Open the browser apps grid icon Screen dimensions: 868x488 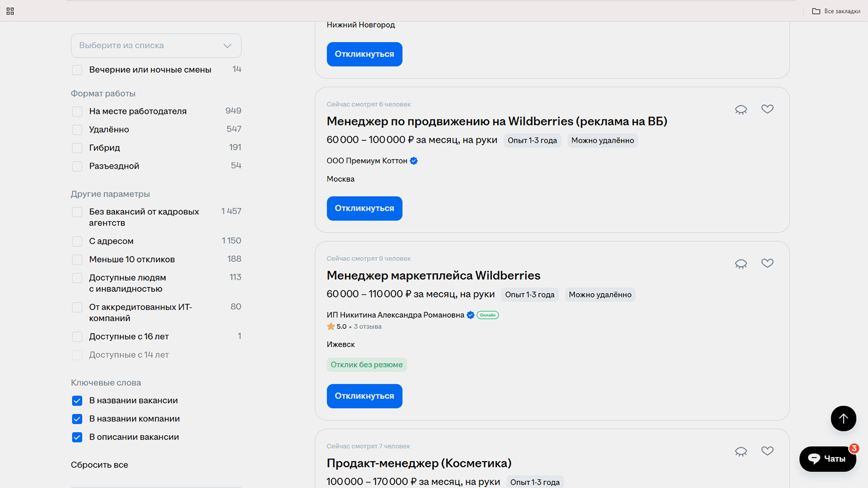click(x=10, y=11)
